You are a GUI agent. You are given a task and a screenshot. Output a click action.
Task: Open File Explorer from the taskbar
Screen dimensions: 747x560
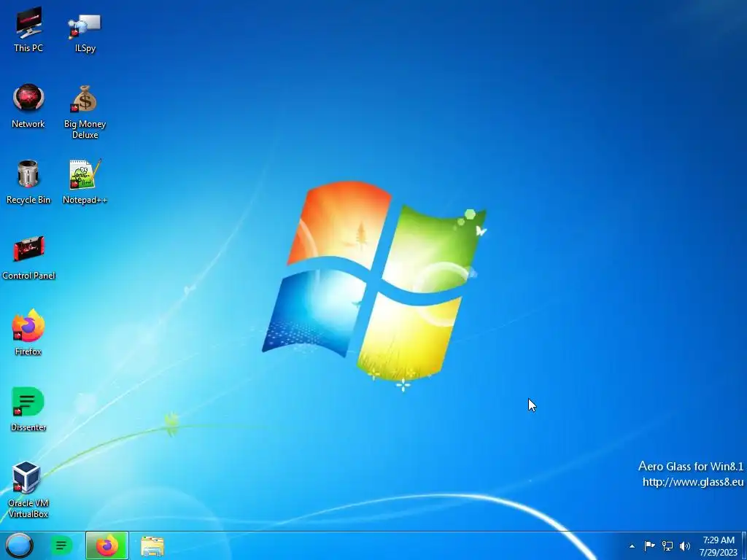(x=152, y=545)
